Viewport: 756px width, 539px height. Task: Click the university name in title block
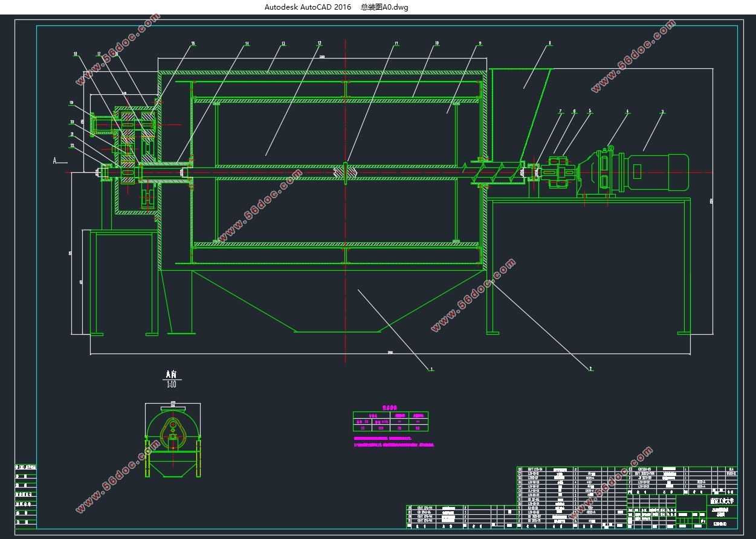click(x=722, y=501)
